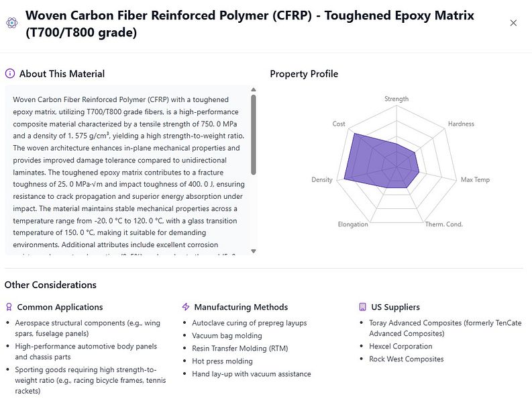This screenshot has width=532, height=403.
Task: Click the Strength axis label on the chart
Action: tap(396, 99)
